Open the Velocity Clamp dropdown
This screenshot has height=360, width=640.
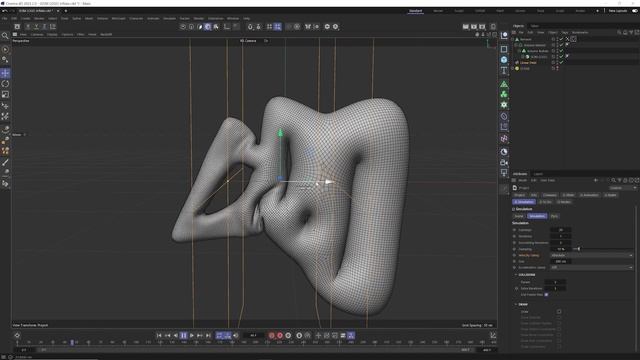click(x=591, y=255)
